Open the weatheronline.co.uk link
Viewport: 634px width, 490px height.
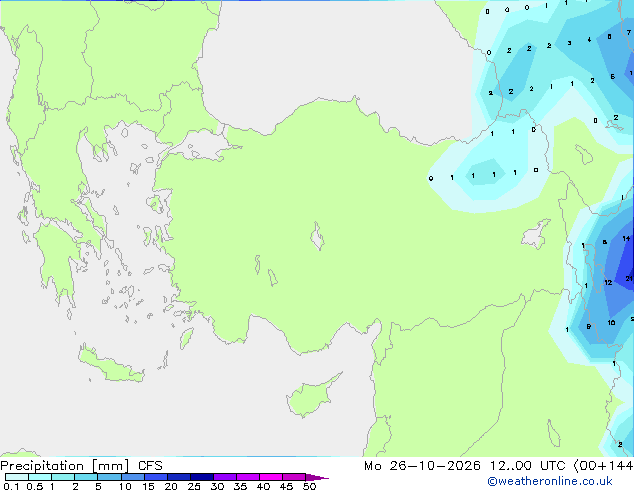point(550,481)
